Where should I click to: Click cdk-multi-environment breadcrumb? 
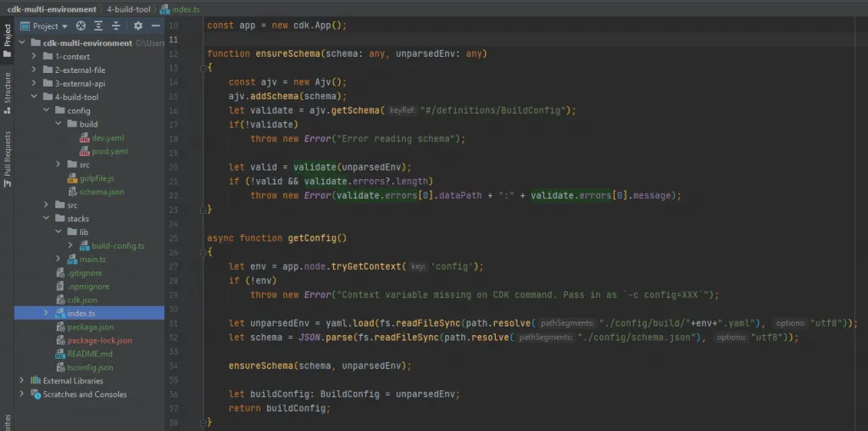tap(50, 8)
